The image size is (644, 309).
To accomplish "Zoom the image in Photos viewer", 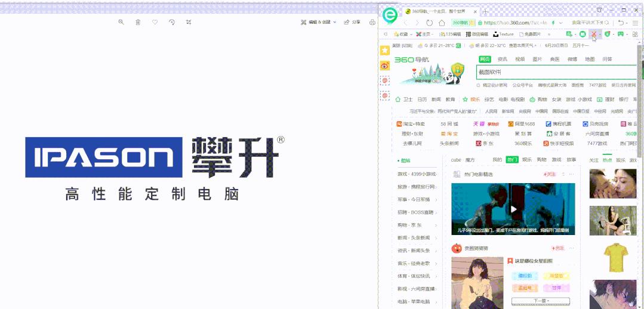I will (121, 22).
